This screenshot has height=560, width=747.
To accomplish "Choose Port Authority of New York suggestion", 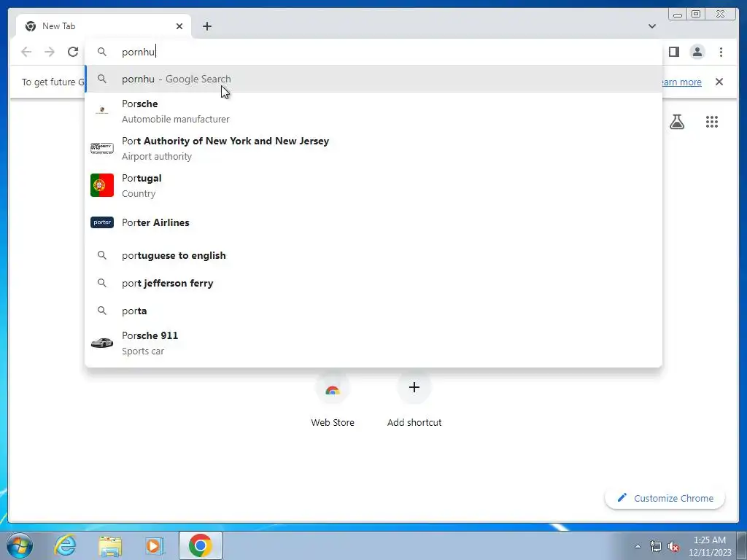I will click(x=373, y=148).
